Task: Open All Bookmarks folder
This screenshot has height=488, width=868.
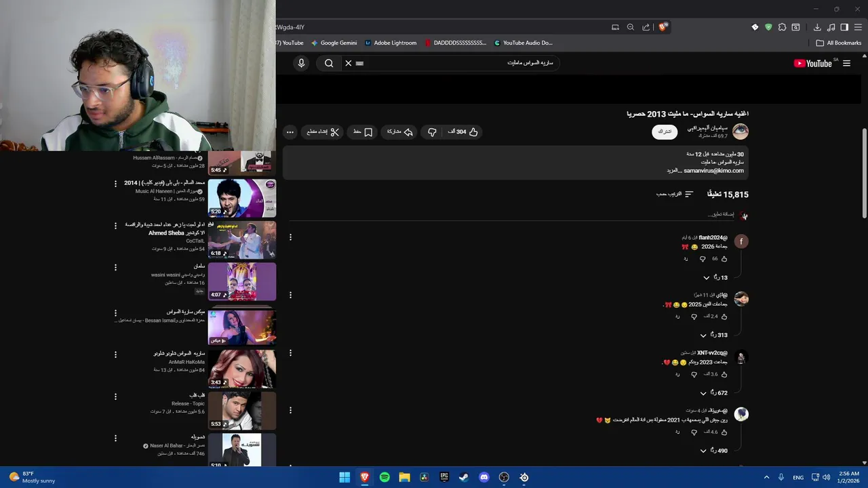Action: tap(839, 43)
